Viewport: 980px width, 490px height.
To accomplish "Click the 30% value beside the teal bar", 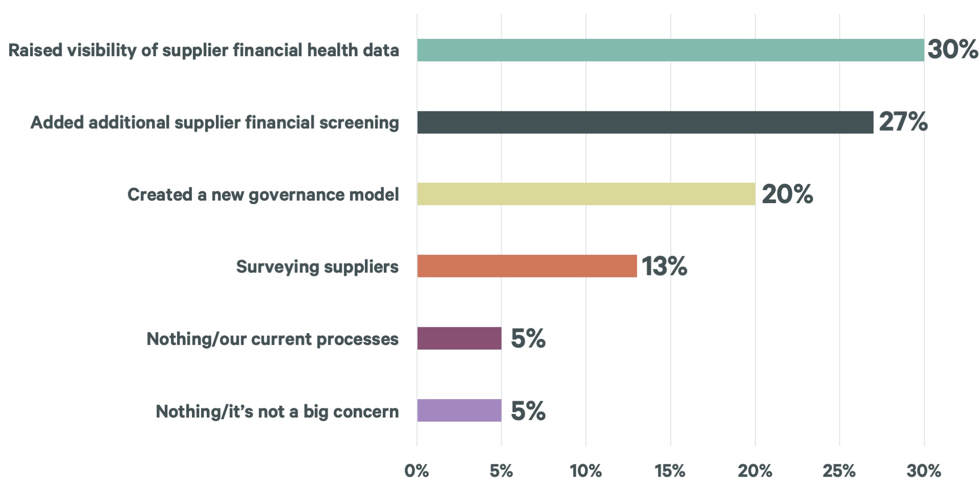I will coord(952,50).
